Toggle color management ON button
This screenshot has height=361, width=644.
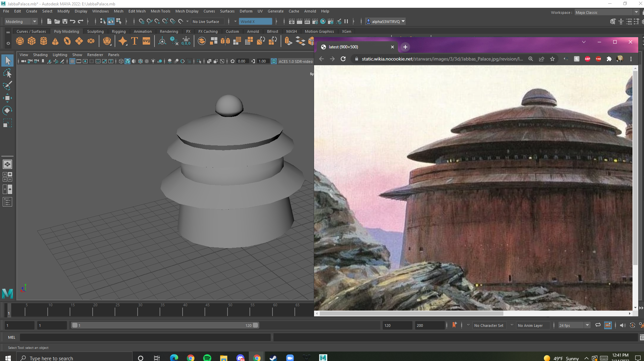(274, 61)
